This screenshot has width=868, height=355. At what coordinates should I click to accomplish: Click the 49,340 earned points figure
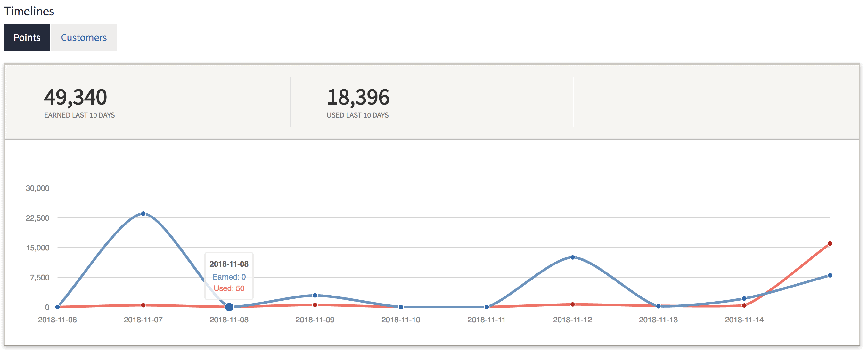76,97
